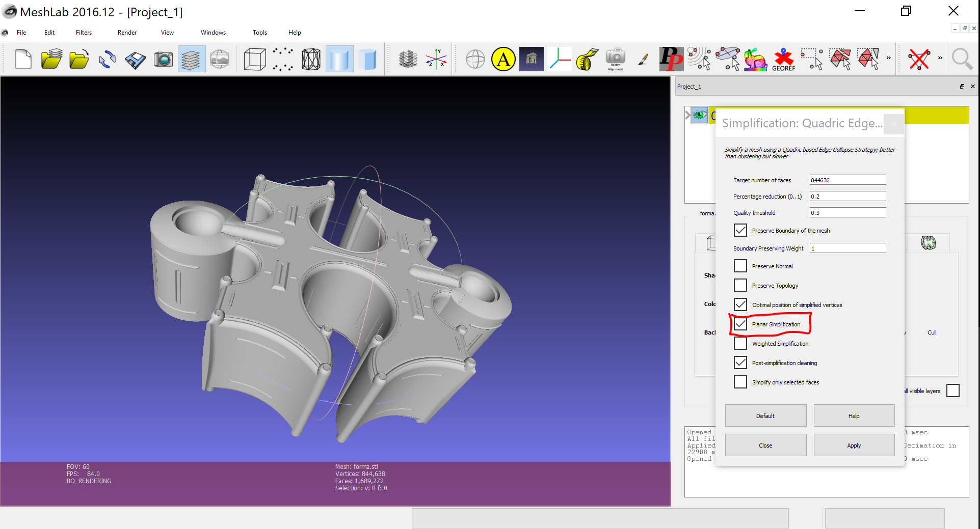Select the Points render mode icon

click(283, 60)
